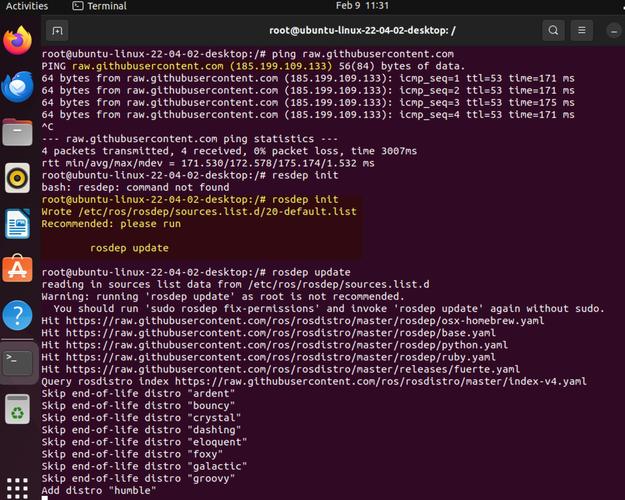Image resolution: width=625 pixels, height=500 pixels.
Task: Click the index-v4.yaml URL
Action: (x=381, y=382)
